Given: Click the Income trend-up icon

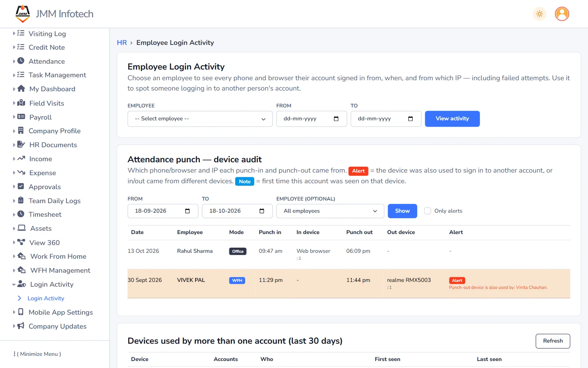Looking at the screenshot, I should 21,158.
